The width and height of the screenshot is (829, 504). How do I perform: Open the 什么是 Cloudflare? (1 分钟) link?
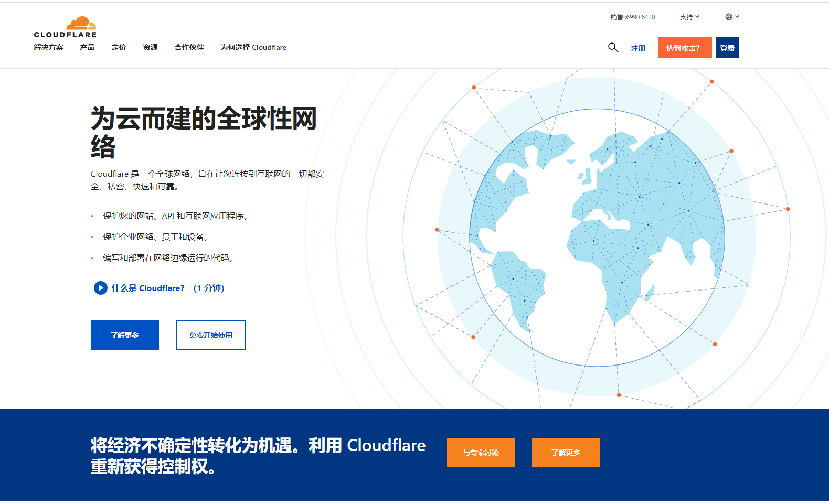[168, 288]
